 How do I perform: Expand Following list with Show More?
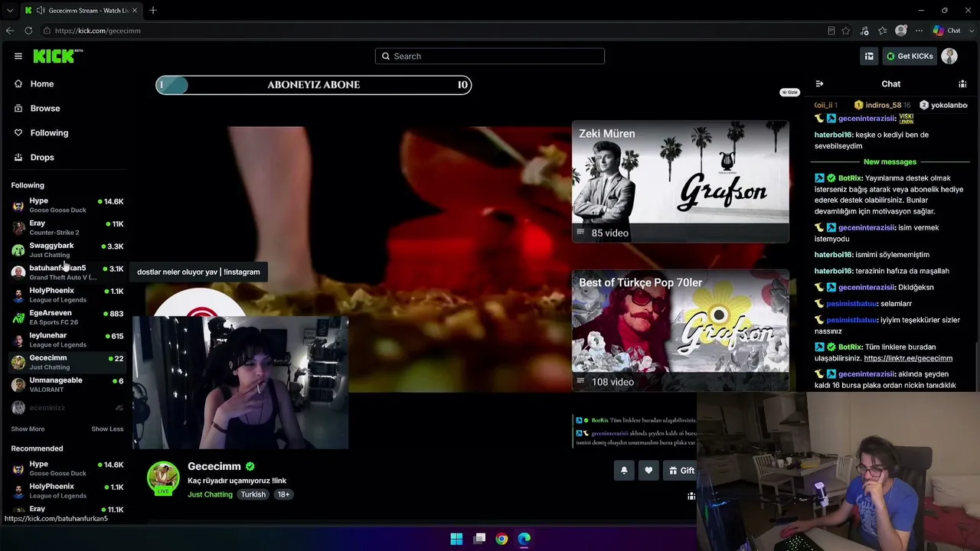coord(28,429)
